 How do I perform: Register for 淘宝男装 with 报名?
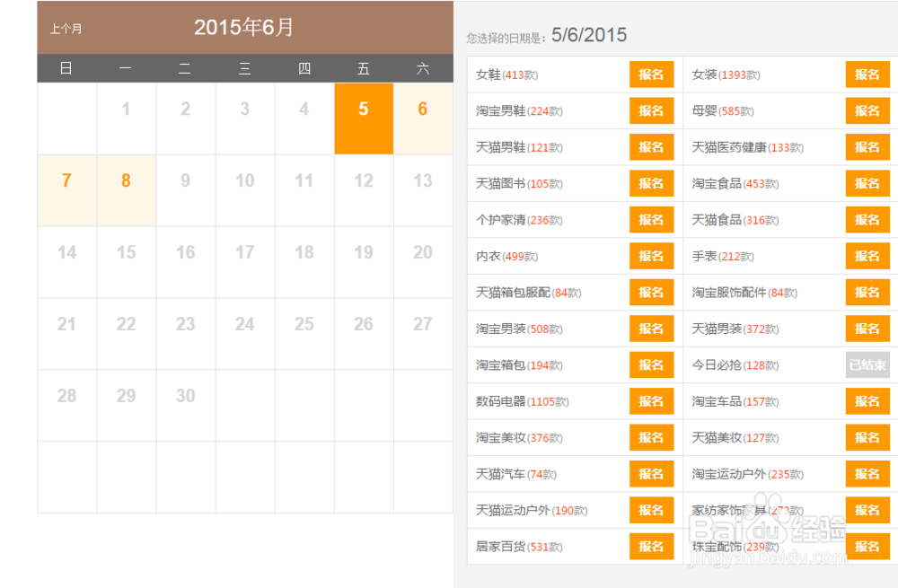651,329
